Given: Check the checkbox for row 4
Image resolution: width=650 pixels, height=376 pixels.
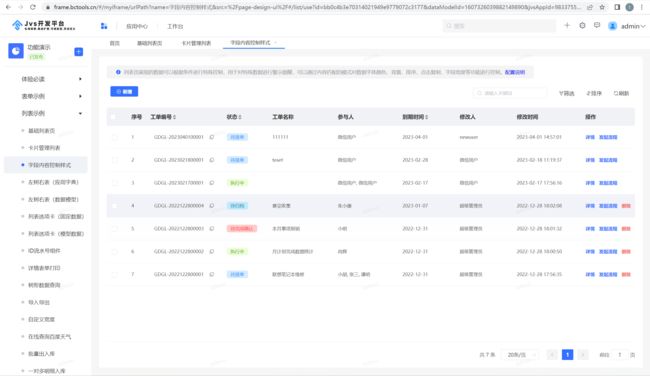Looking at the screenshot, I should point(114,206).
